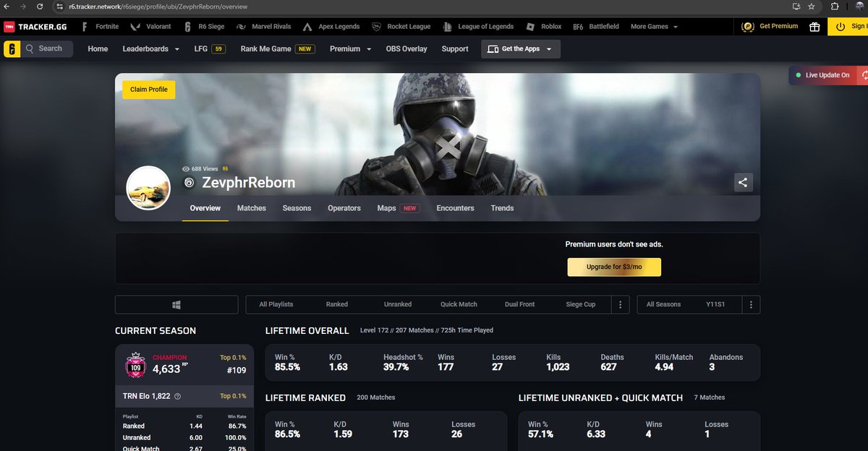
Task: Select the Overview tab
Action: (205, 208)
